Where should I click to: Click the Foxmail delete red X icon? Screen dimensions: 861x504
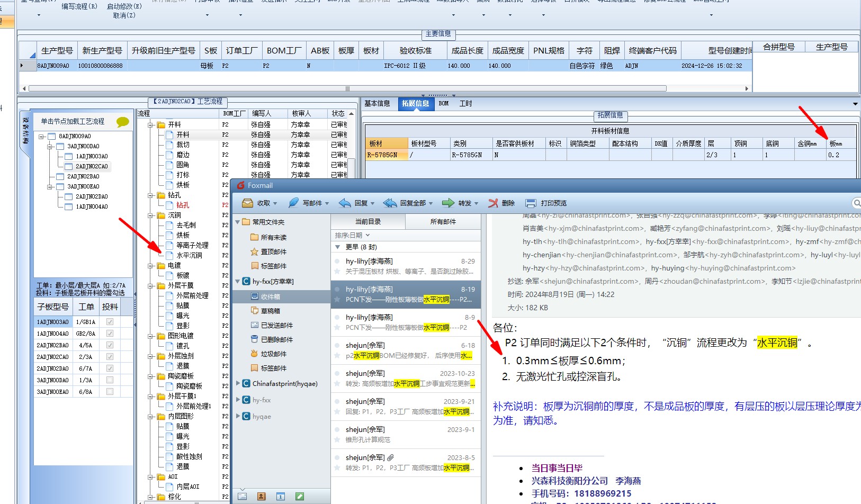click(x=493, y=203)
